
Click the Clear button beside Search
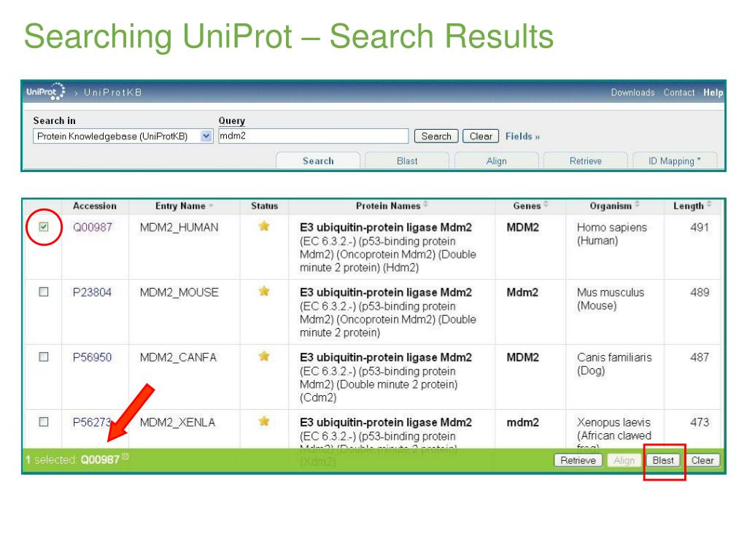point(481,136)
